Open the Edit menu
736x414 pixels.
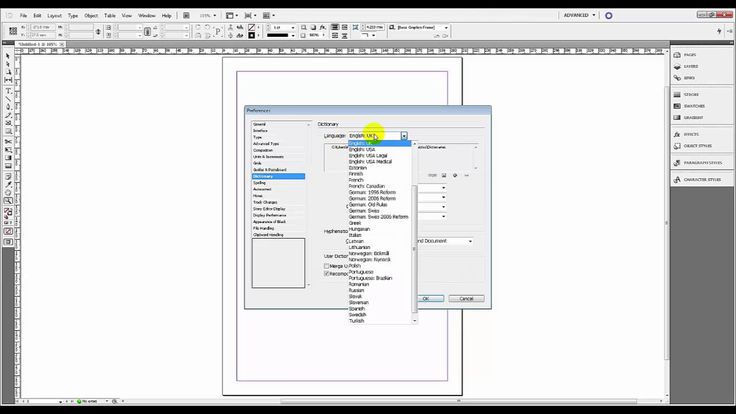pyautogui.click(x=37, y=15)
